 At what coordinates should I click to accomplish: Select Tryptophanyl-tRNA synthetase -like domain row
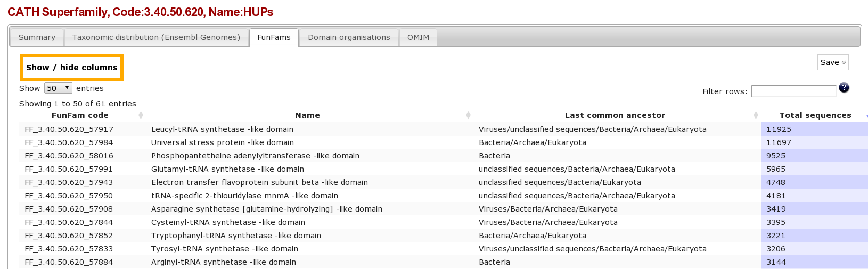[x=236, y=236]
